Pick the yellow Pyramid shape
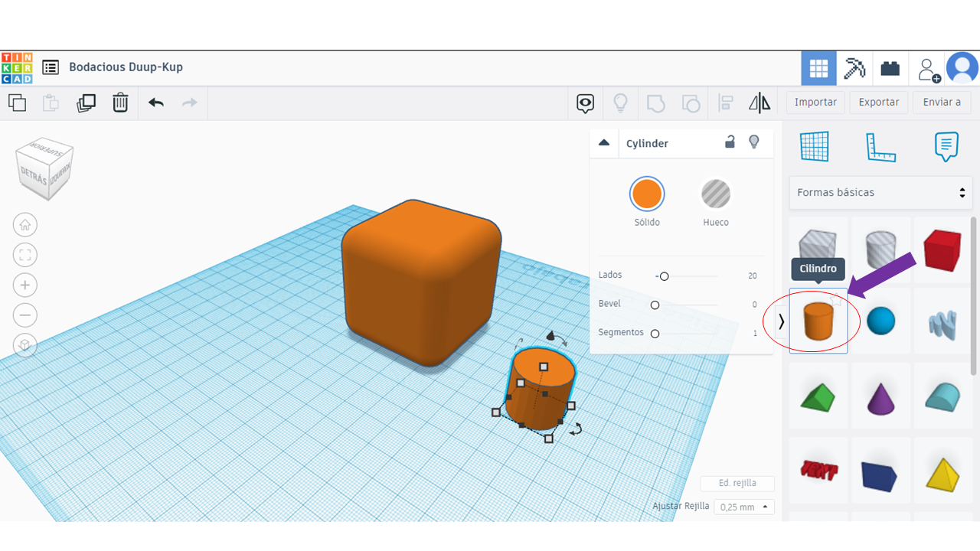The height and width of the screenshot is (551, 980). coord(942,471)
